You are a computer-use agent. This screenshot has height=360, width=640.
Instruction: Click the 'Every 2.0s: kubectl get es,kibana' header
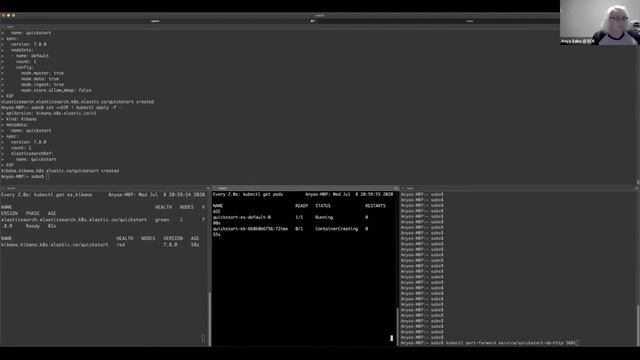[x=47, y=195]
